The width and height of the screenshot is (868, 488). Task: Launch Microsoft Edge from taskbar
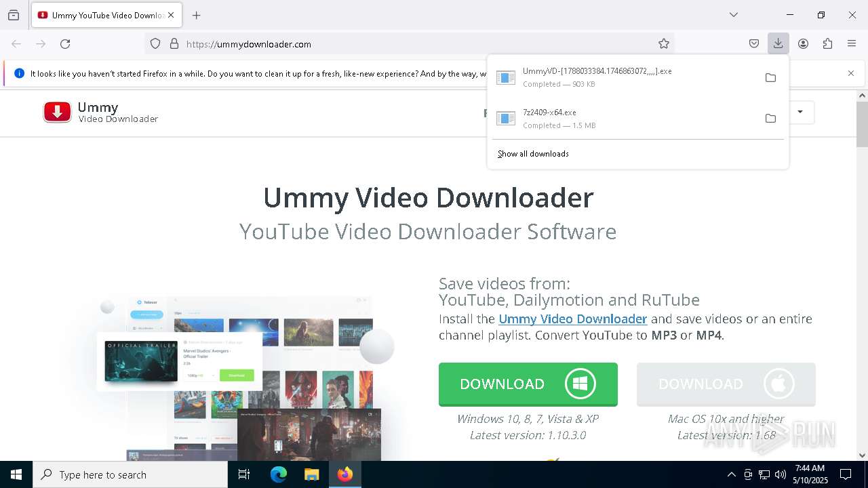279,474
